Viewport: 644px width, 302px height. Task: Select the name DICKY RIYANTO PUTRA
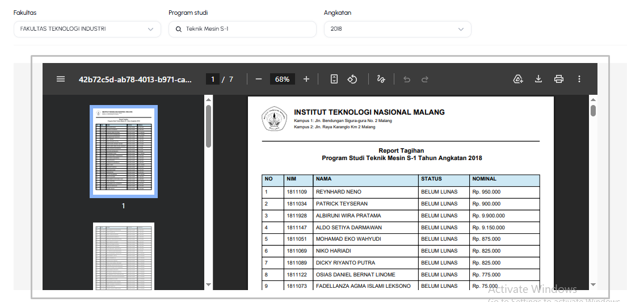pyautogui.click(x=346, y=263)
